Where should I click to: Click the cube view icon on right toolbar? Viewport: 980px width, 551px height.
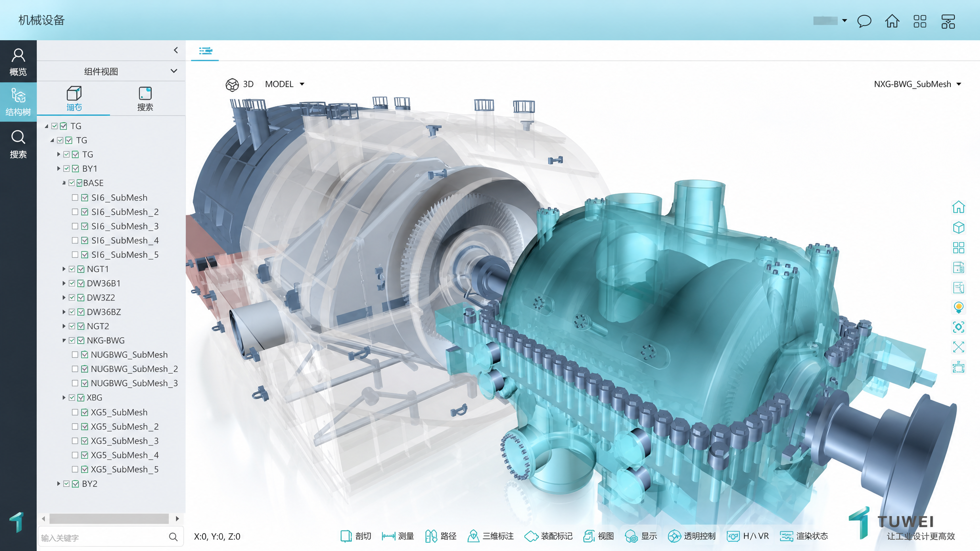(958, 227)
